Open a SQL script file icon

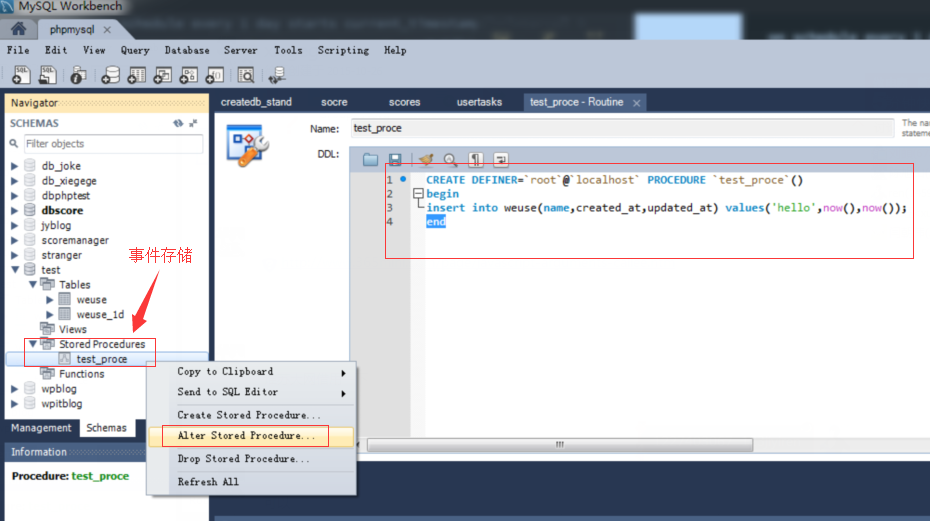coord(47,75)
